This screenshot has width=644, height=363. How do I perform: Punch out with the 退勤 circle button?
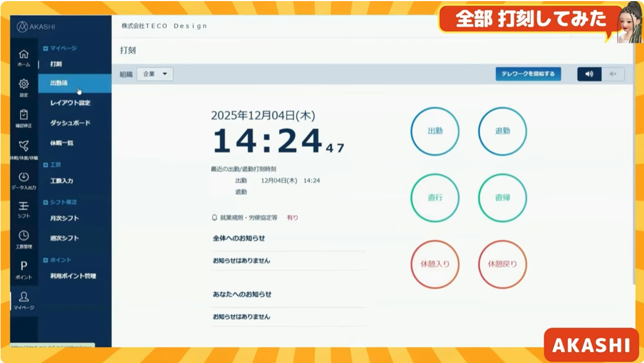point(502,132)
